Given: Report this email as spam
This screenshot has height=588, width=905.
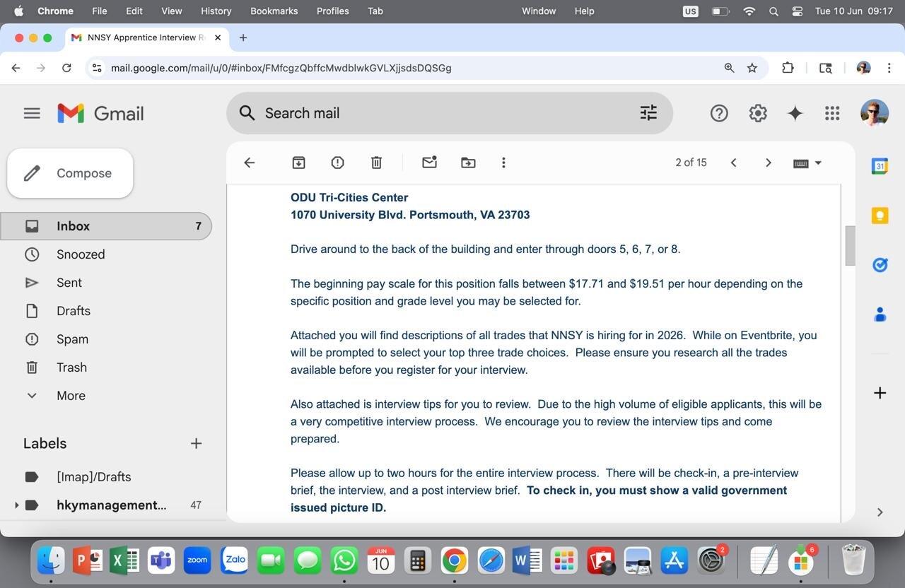Looking at the screenshot, I should (x=337, y=163).
